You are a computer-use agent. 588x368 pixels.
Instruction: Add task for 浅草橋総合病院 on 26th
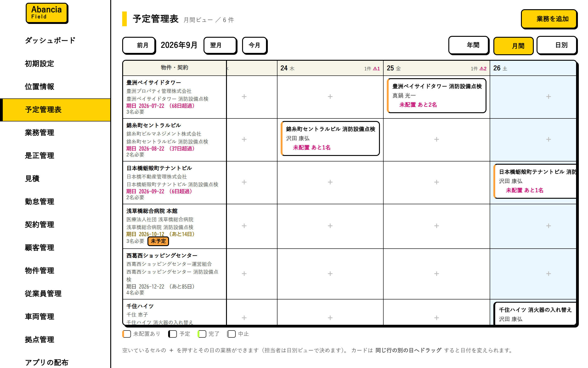[548, 226]
